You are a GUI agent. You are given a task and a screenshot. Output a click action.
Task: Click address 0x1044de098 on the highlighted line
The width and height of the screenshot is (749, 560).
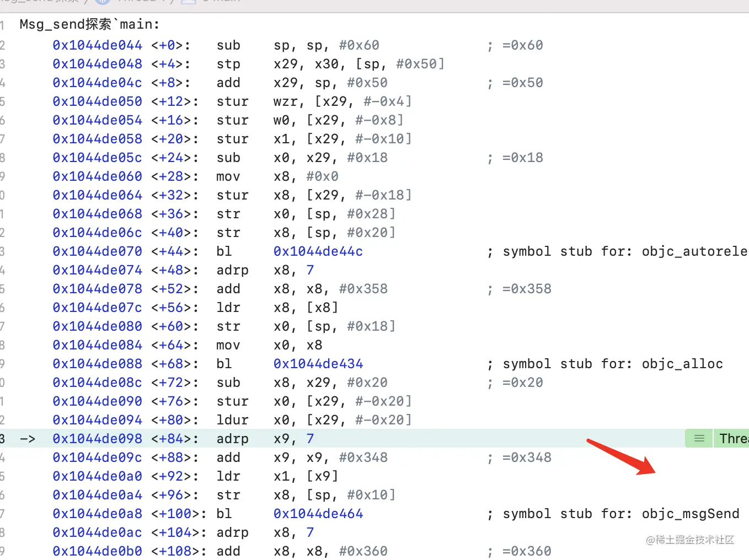pos(97,438)
